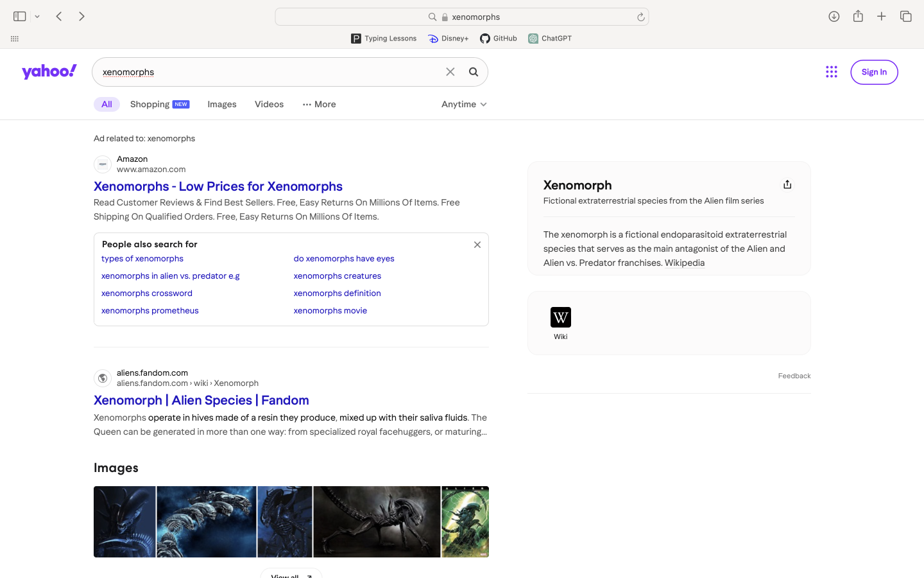
Task: Submit search with magnifier icon
Action: 474,72
